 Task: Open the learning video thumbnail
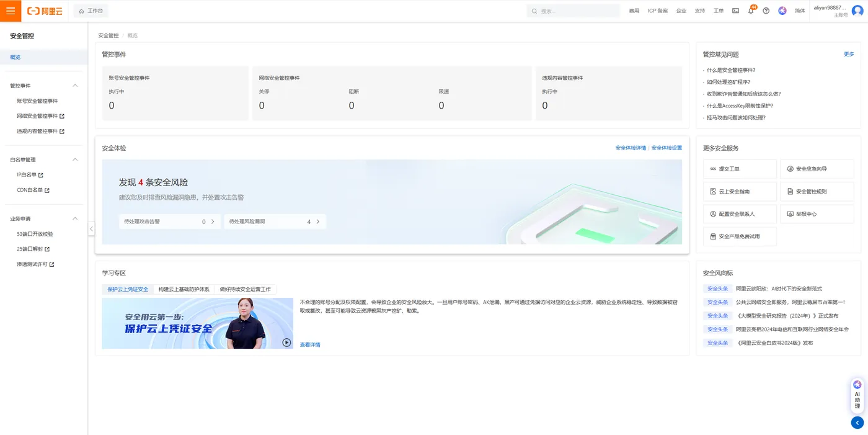pyautogui.click(x=198, y=323)
